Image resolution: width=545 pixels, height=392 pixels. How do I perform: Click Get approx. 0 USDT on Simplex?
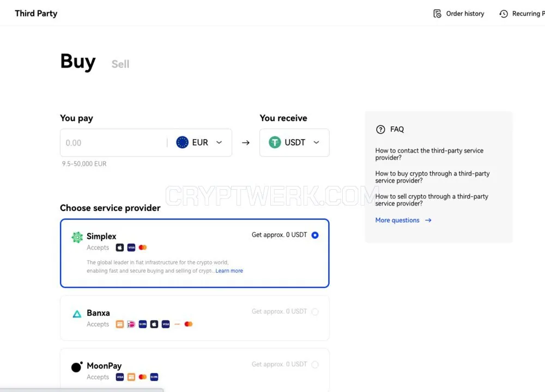tap(280, 235)
